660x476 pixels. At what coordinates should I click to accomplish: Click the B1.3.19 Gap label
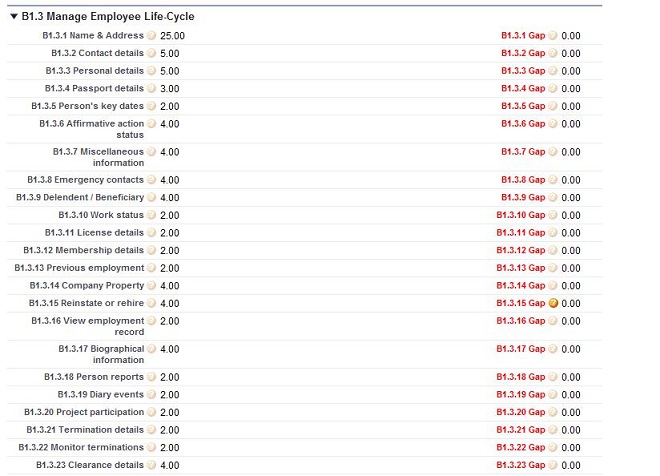[521, 395]
